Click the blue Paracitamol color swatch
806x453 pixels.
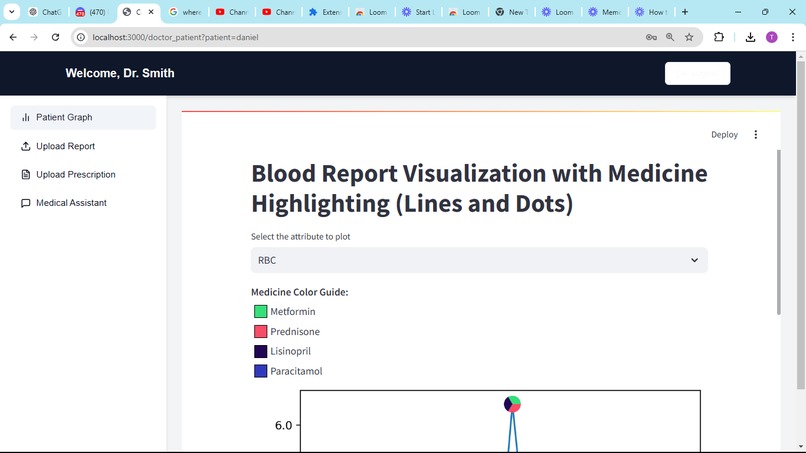click(261, 371)
